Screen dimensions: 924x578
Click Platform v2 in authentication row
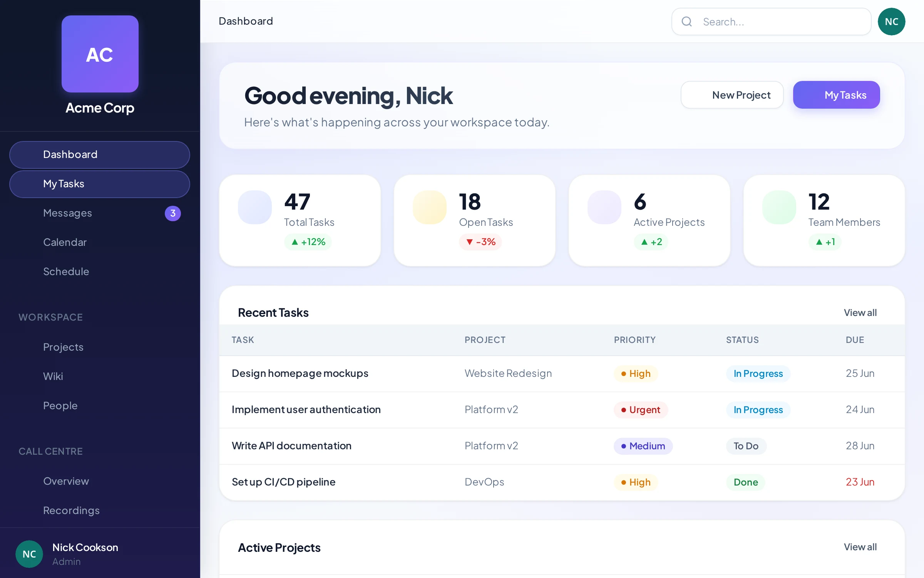click(491, 410)
